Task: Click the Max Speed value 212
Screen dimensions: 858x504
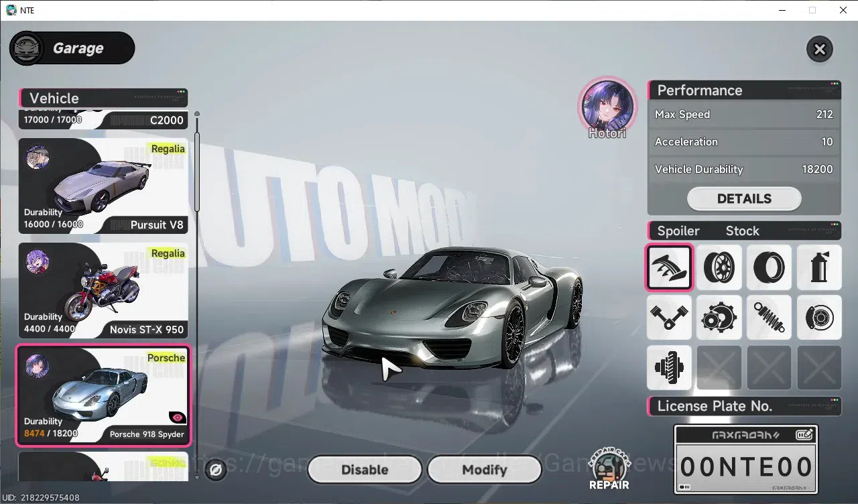Action: click(824, 115)
